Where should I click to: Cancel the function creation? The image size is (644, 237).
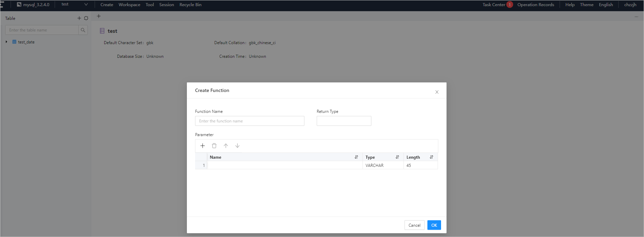[x=414, y=225]
